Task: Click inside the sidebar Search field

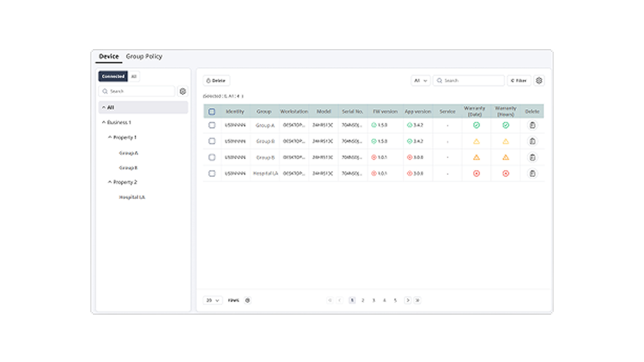Action: tap(137, 91)
